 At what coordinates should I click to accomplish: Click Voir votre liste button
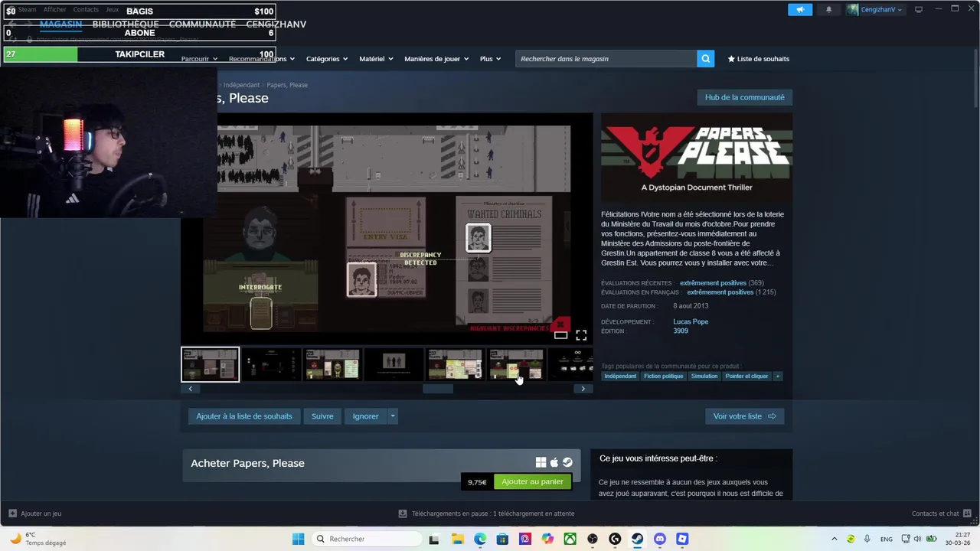[744, 416]
